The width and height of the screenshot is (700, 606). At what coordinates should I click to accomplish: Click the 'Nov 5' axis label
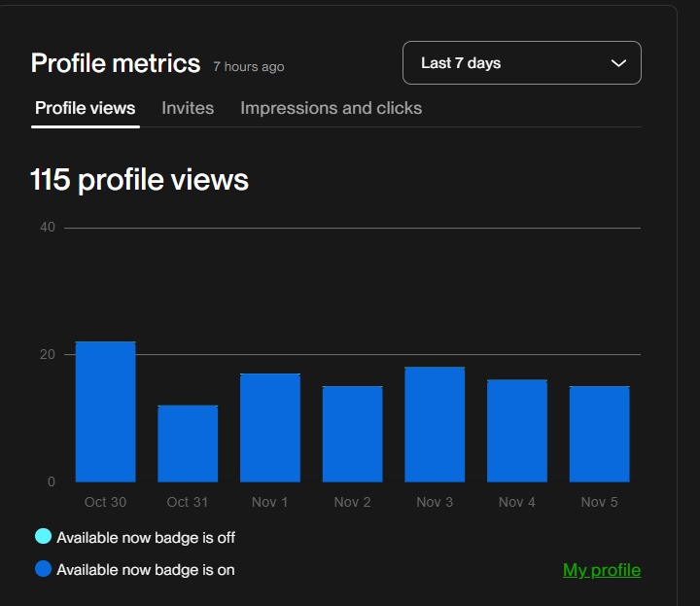599,502
